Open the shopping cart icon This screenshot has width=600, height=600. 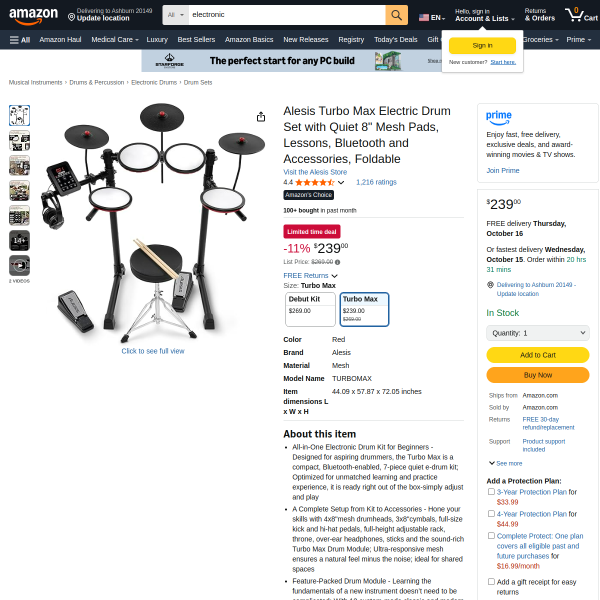581,15
